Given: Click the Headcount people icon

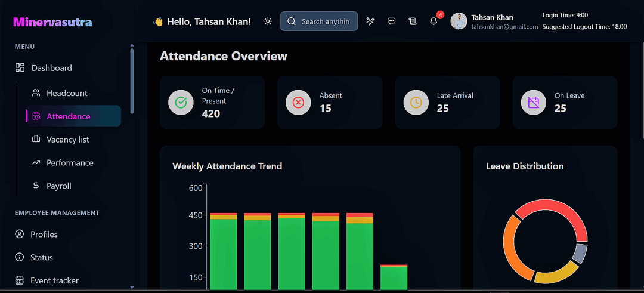Looking at the screenshot, I should point(36,93).
